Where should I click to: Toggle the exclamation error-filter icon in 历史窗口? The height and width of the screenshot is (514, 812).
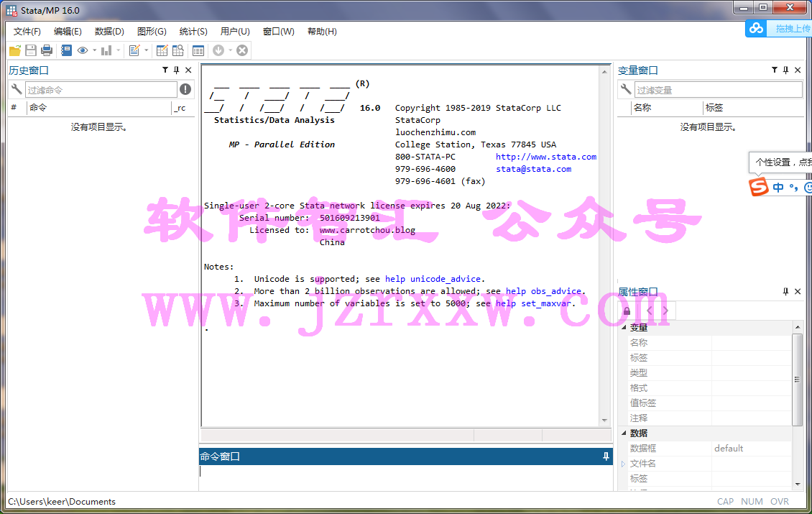[185, 89]
